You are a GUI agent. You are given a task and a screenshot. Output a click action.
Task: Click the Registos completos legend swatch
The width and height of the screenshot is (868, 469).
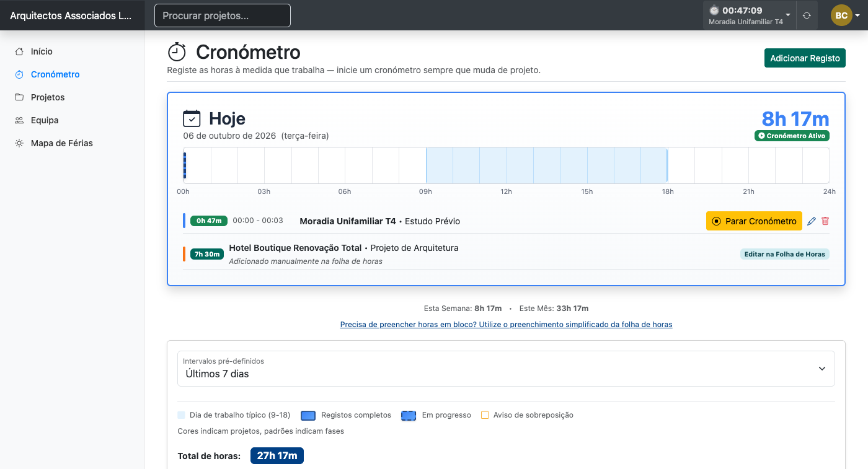(x=309, y=415)
